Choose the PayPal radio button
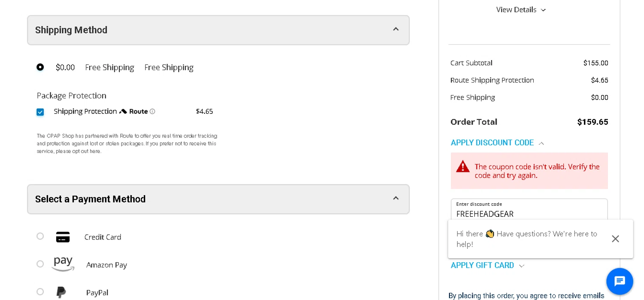This screenshot has width=644, height=300. pos(40,292)
